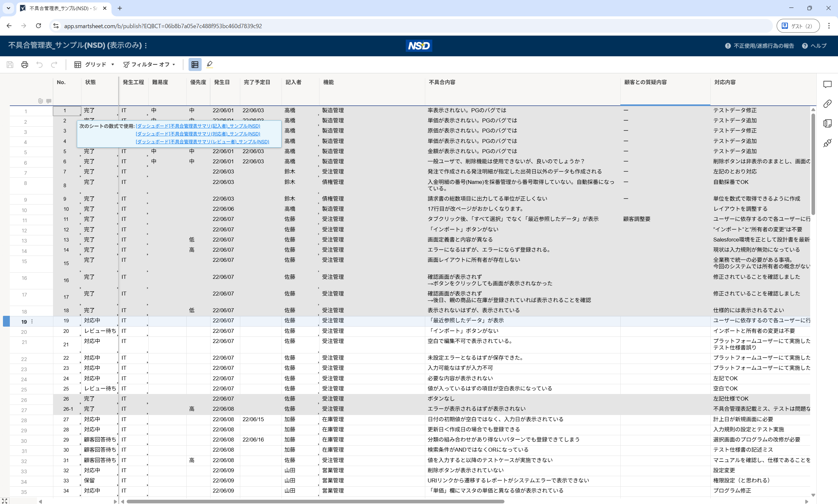Open the レビュー者 dashboard summary link
Viewport: 838px width, 504px height.
pos(202,142)
